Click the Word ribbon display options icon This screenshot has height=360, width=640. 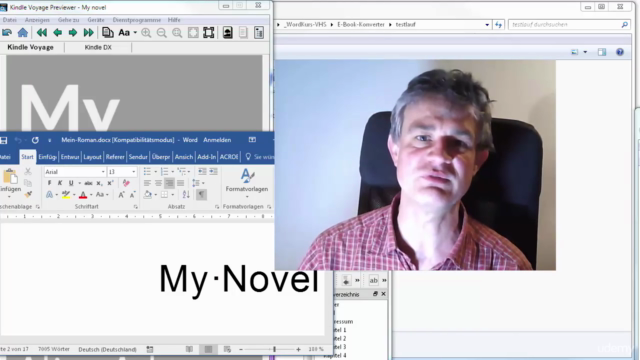coord(252,140)
